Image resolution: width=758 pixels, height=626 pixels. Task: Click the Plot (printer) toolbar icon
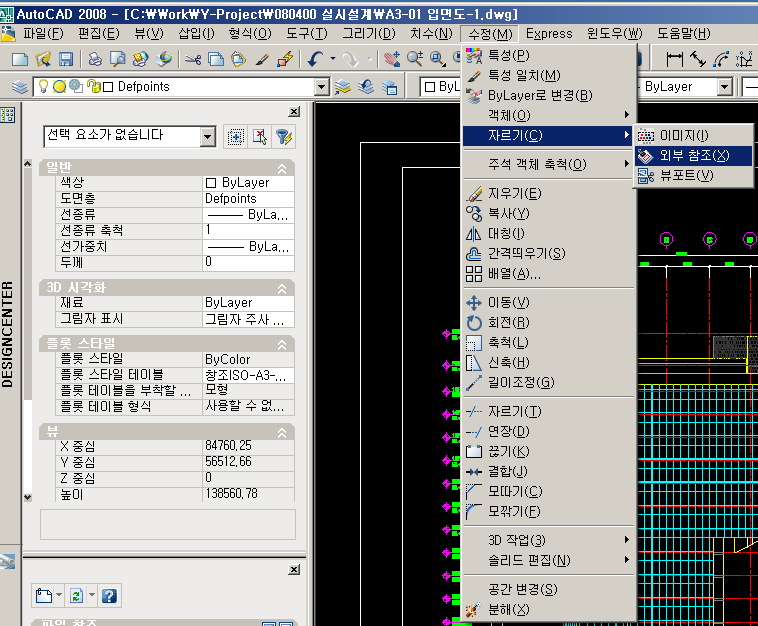point(93,59)
